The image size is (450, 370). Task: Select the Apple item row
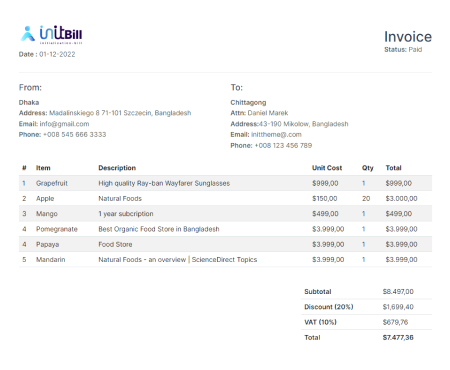pyautogui.click(x=225, y=199)
